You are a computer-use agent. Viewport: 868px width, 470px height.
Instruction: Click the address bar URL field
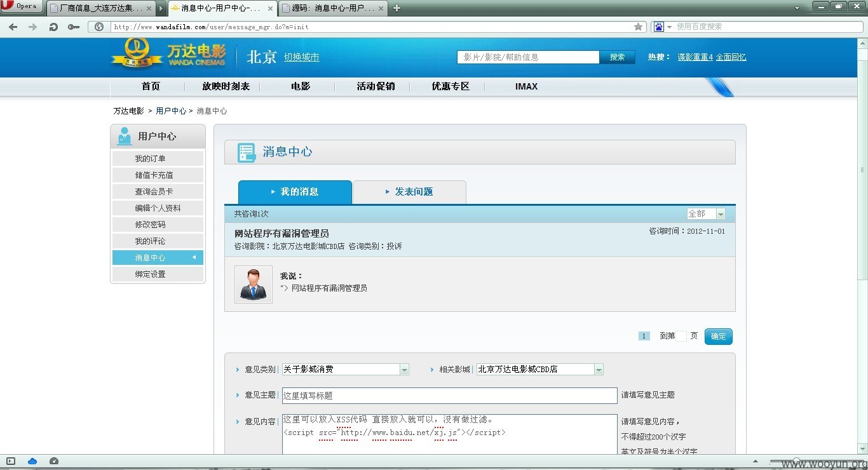[x=372, y=27]
